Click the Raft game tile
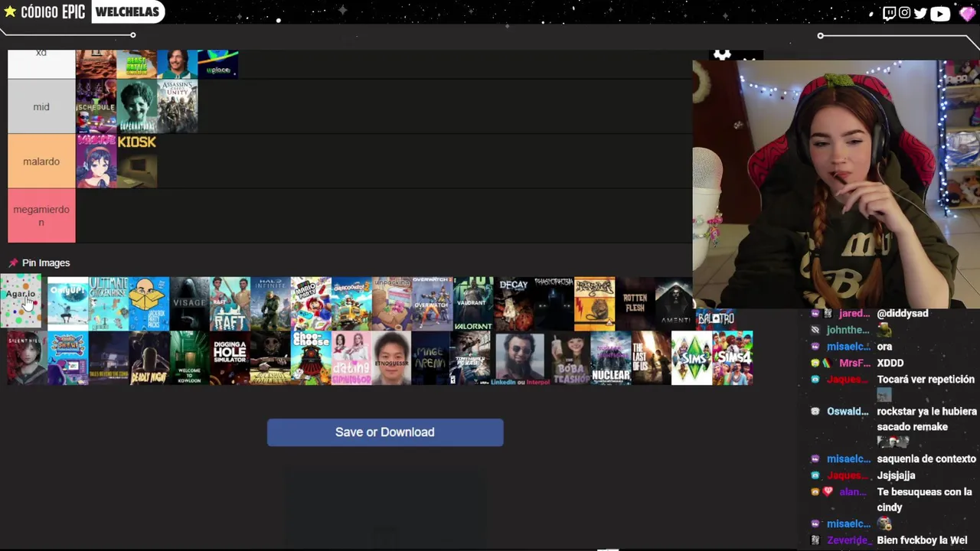 coord(230,304)
